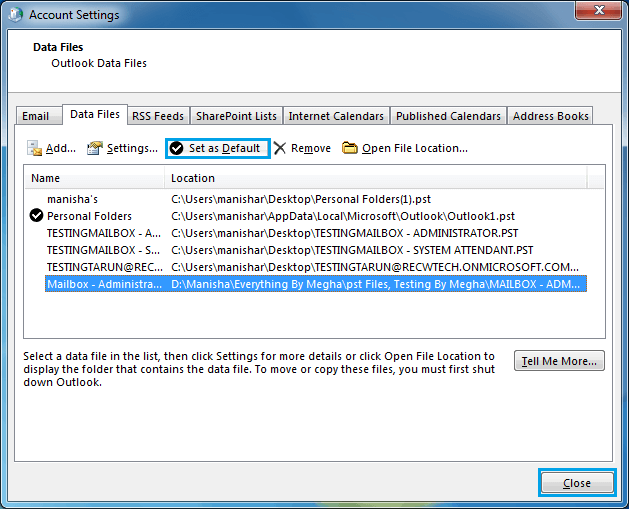Click the Add... label text

click(x=61, y=148)
